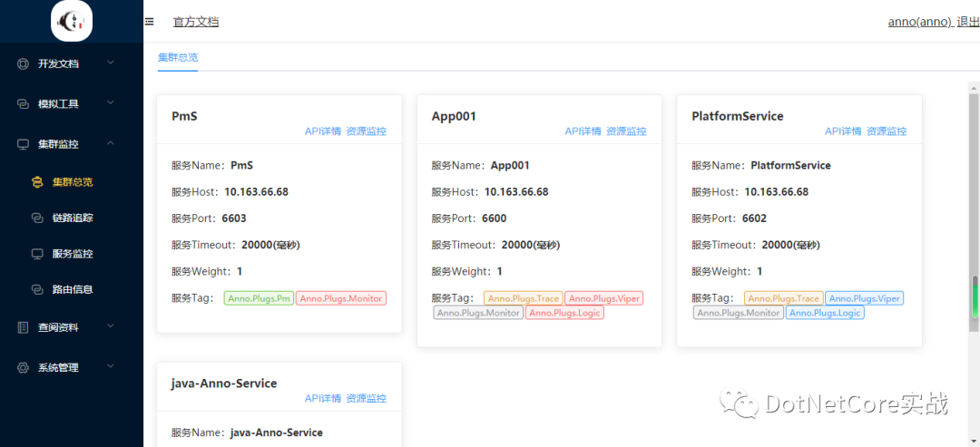Open API详情 for PlatformService card
The width and height of the screenshot is (980, 447).
[843, 131]
